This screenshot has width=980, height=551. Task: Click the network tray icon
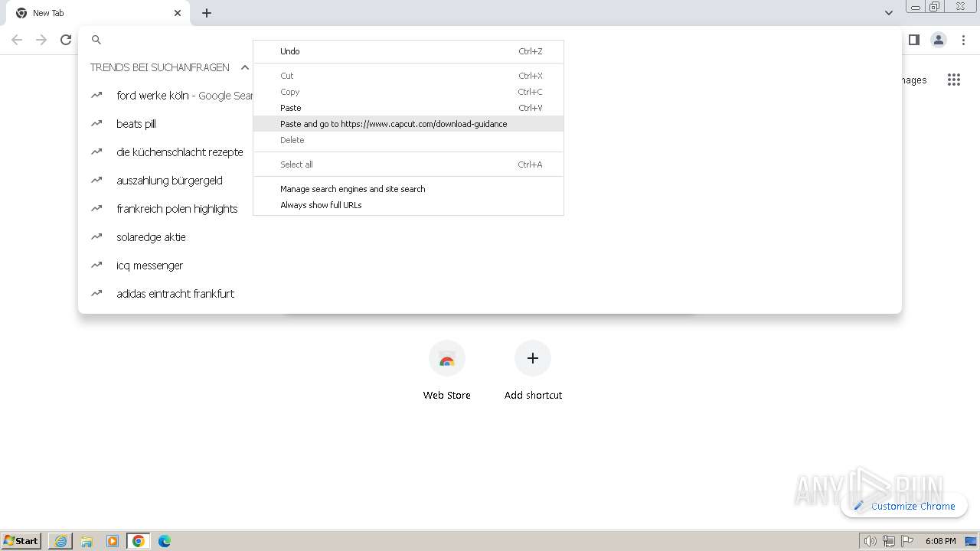tap(889, 541)
